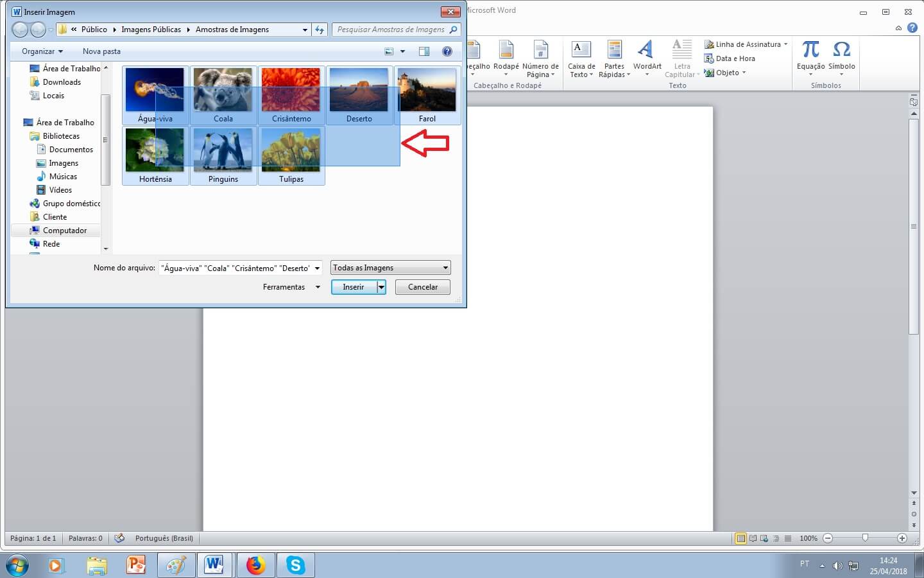Open Firefox from the taskbar

tap(256, 565)
